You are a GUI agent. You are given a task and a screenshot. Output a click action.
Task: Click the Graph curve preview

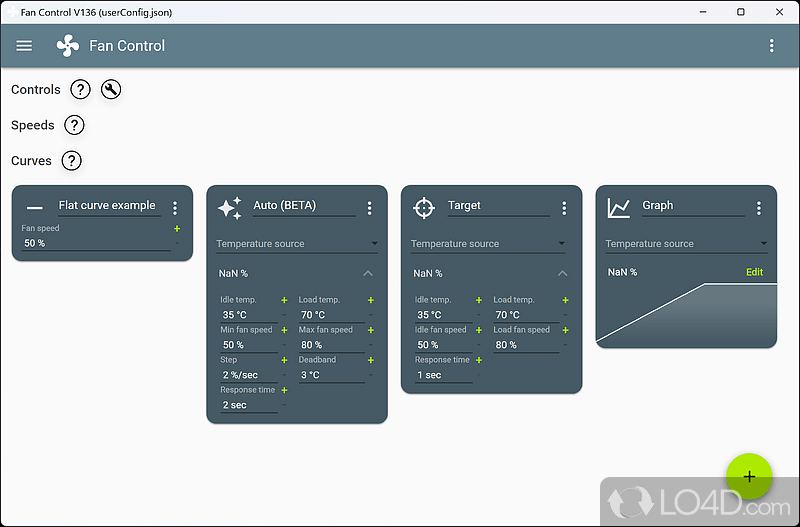[x=686, y=315]
